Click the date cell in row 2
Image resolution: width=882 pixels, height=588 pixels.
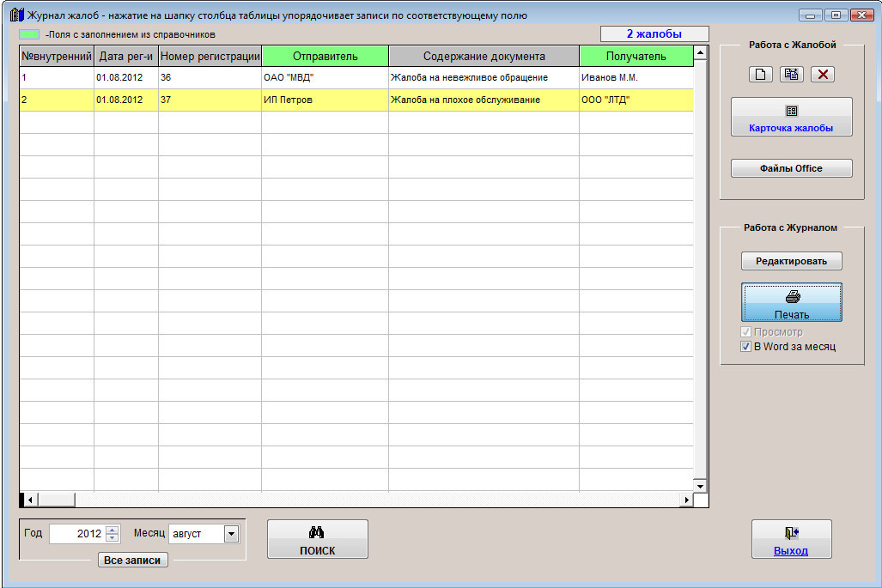click(x=126, y=100)
